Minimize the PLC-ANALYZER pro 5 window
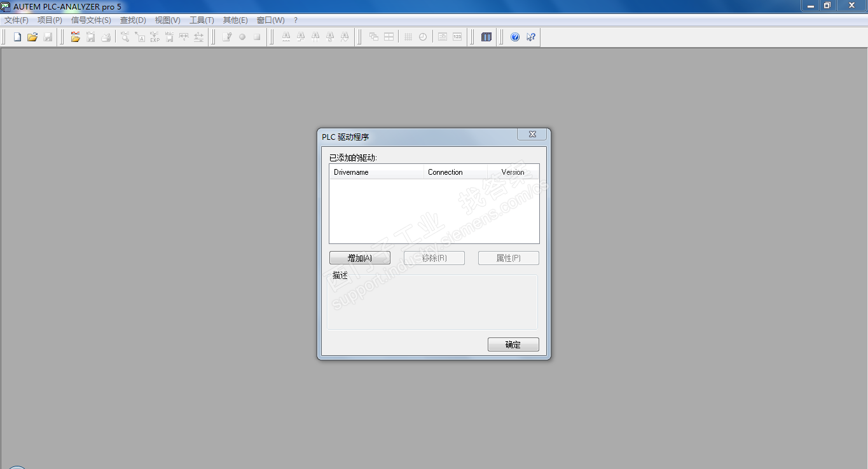The image size is (868, 469). (811, 6)
